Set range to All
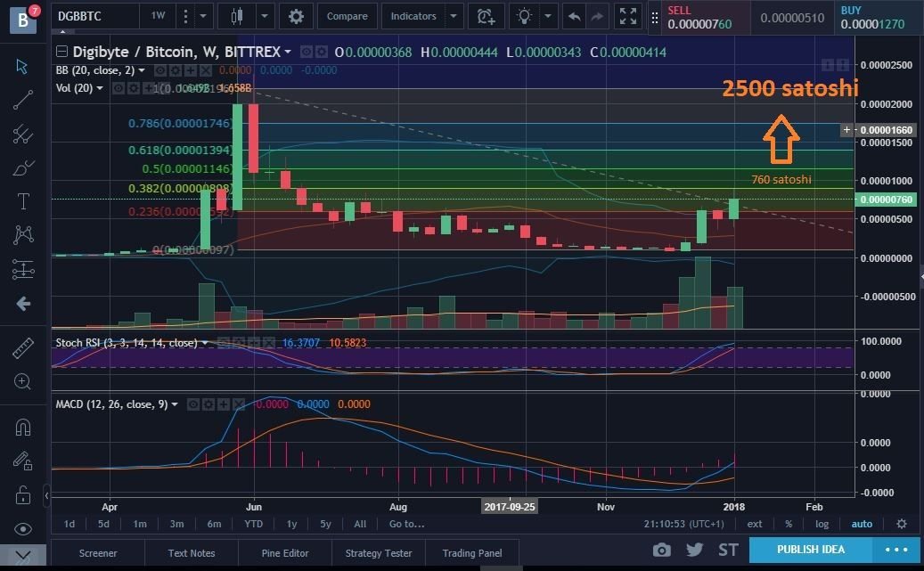 pos(360,524)
